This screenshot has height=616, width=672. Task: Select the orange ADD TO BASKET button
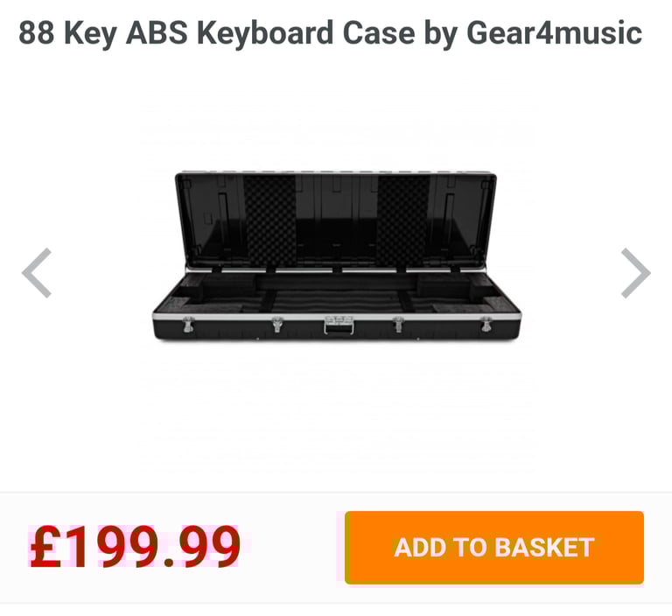tap(494, 548)
